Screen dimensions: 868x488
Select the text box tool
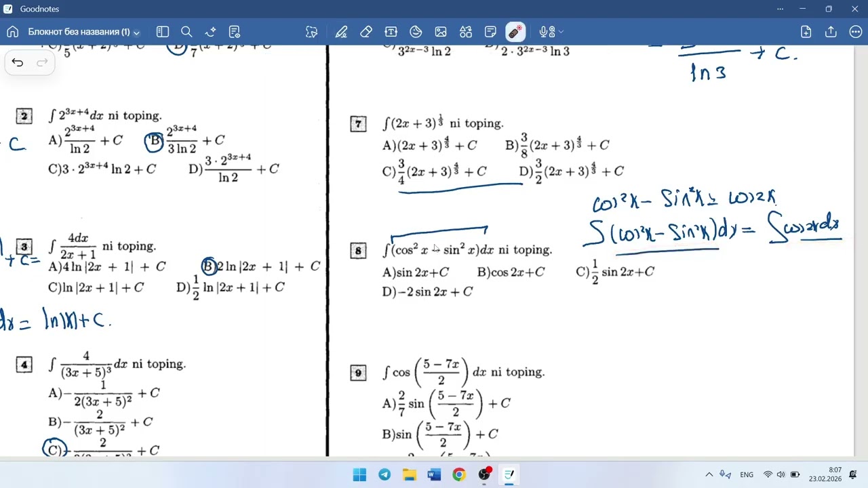391,32
